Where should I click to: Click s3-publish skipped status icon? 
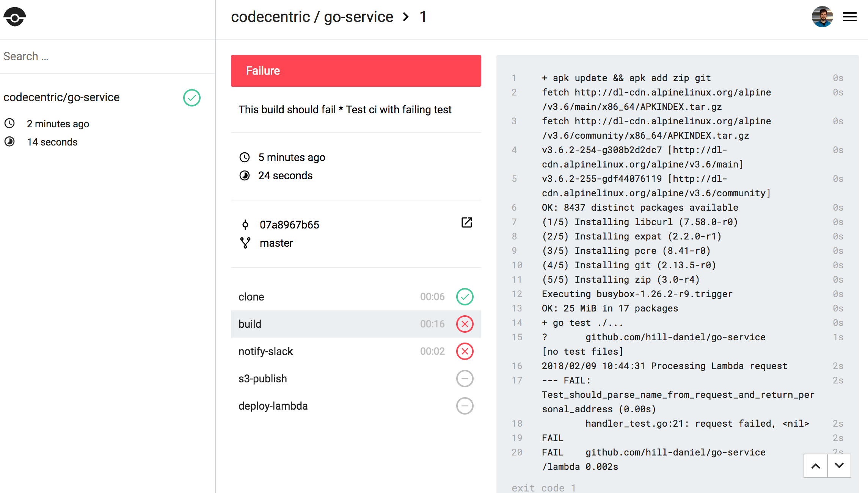click(465, 379)
